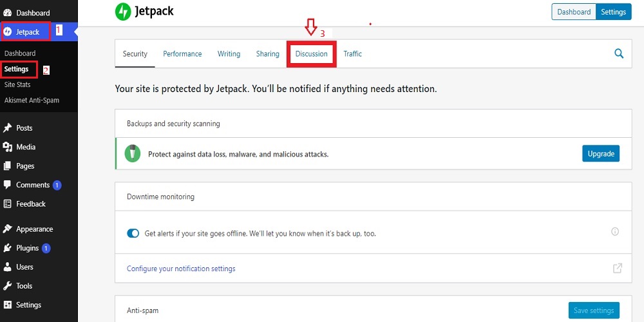Click Save settings in Anti-spam section
This screenshot has height=322, width=644.
pyautogui.click(x=593, y=310)
